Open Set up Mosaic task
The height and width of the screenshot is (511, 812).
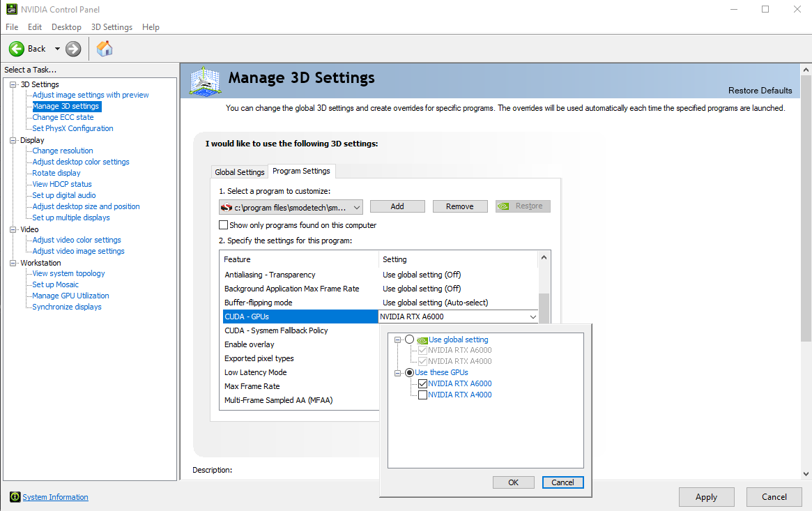[x=55, y=284]
